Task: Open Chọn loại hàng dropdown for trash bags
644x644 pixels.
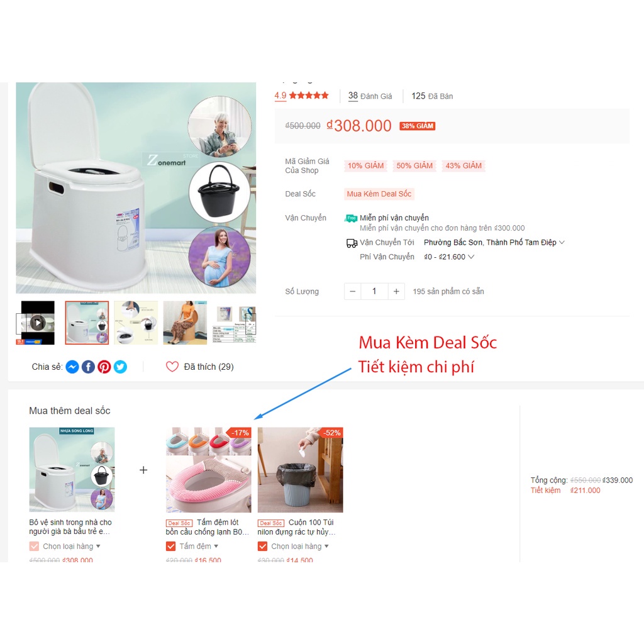Action: click(300, 547)
